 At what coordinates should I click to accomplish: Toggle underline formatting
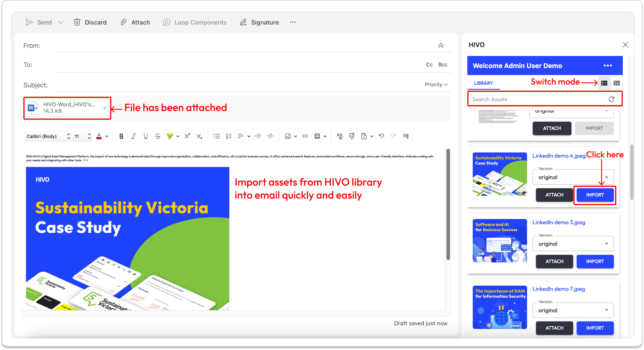[x=146, y=136]
